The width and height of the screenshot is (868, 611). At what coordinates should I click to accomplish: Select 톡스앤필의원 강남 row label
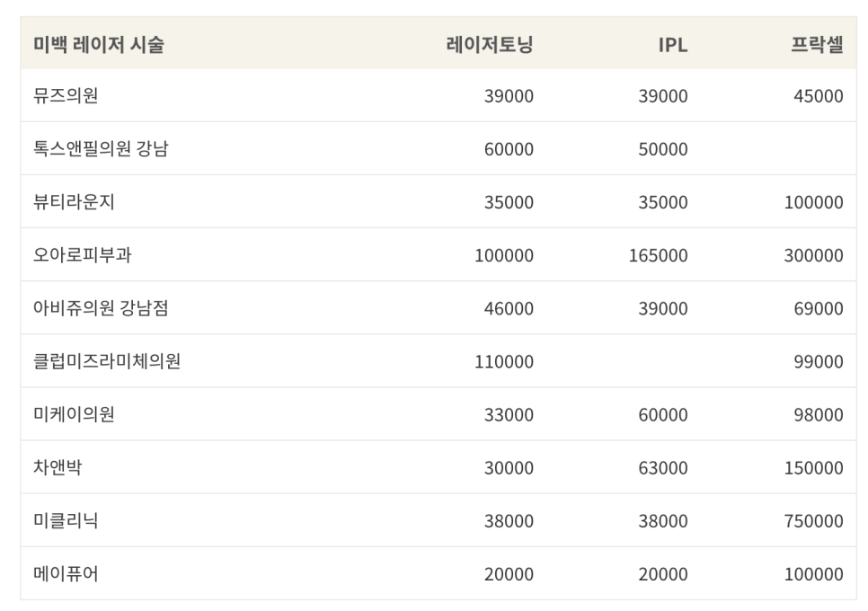pyautogui.click(x=101, y=149)
